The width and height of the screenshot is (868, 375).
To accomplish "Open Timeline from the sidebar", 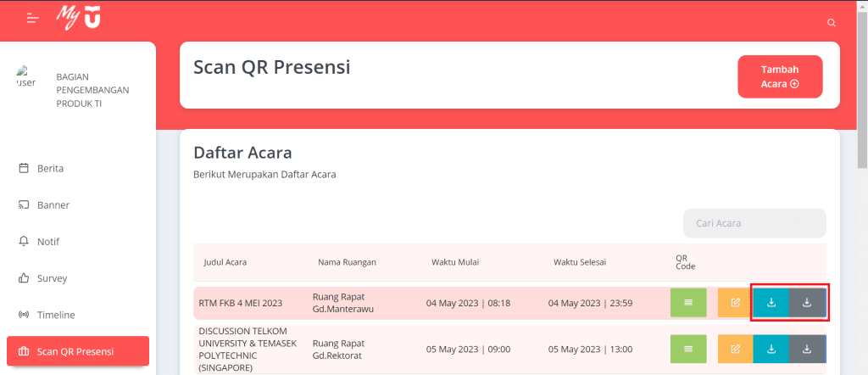I will 55,315.
